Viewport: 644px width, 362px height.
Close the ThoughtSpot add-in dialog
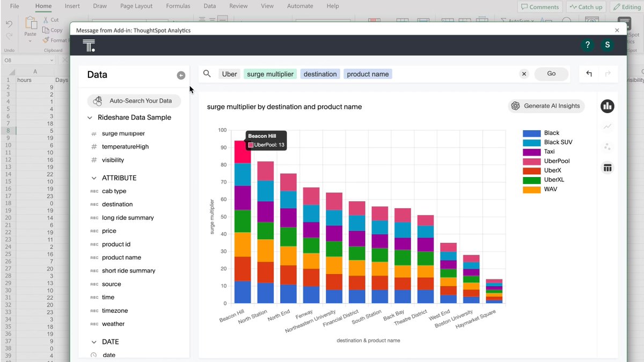(617, 30)
